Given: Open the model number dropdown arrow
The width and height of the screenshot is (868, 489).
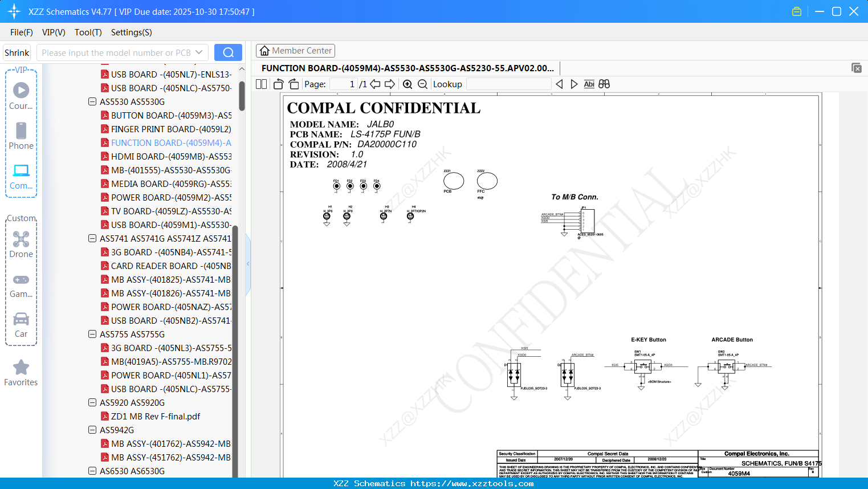Looking at the screenshot, I should (199, 52).
